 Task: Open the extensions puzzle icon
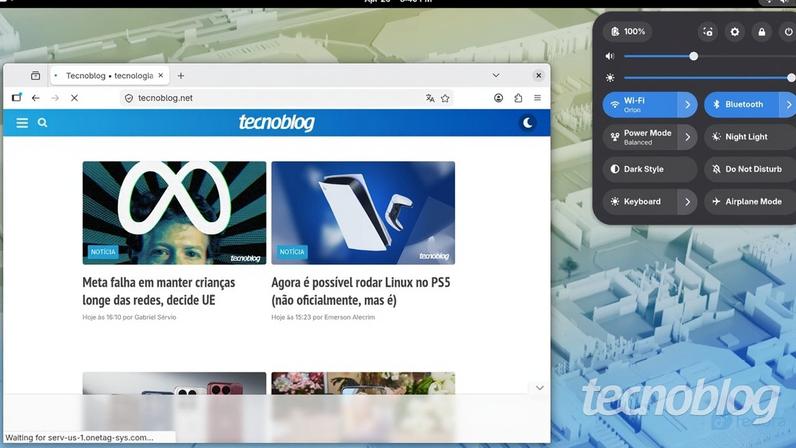[x=518, y=98]
